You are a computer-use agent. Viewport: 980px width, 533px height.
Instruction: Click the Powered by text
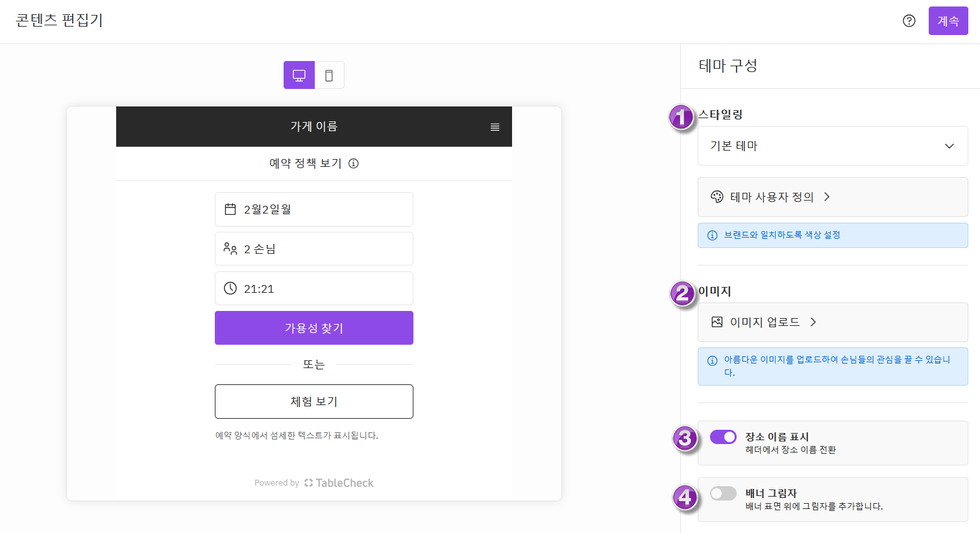click(276, 483)
